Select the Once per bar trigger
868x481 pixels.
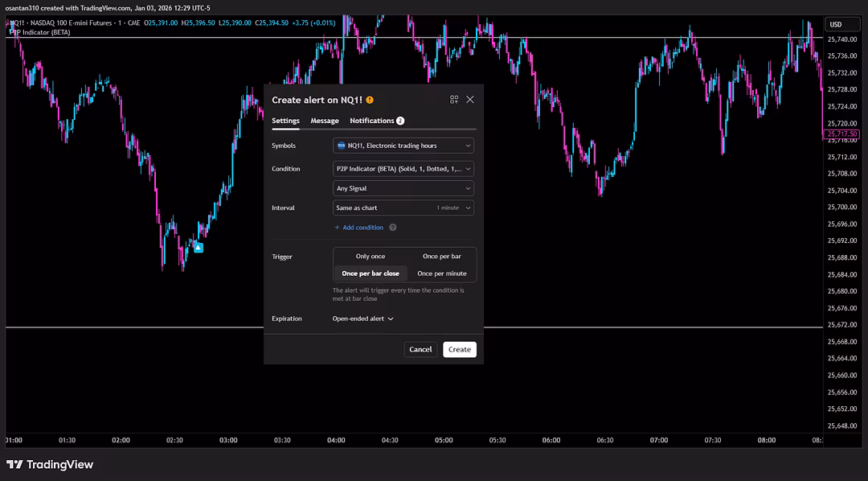pyautogui.click(x=441, y=257)
